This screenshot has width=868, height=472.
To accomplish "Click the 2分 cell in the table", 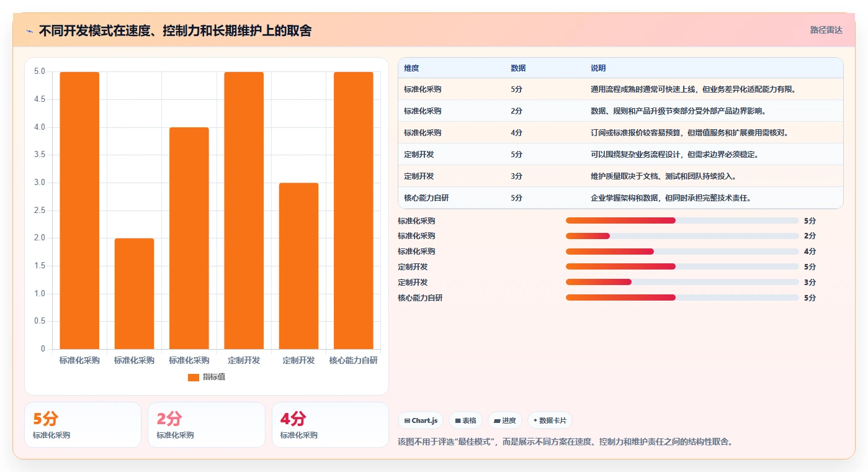I will 516,111.
